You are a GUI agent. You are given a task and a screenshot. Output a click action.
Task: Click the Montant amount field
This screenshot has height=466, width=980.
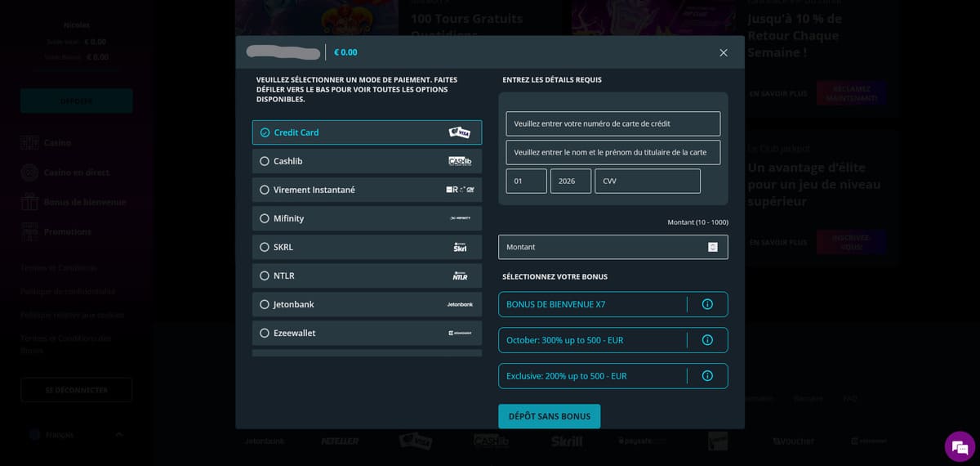(x=613, y=247)
